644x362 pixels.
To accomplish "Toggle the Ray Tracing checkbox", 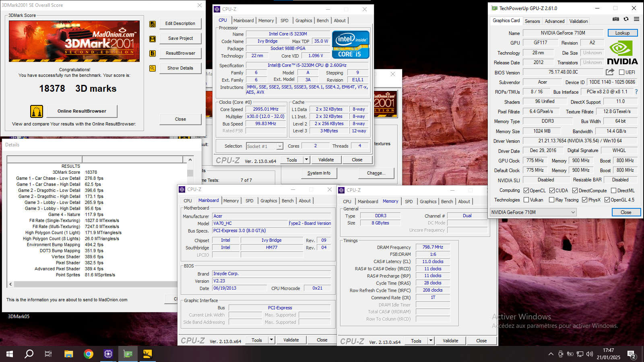I will [x=552, y=200].
